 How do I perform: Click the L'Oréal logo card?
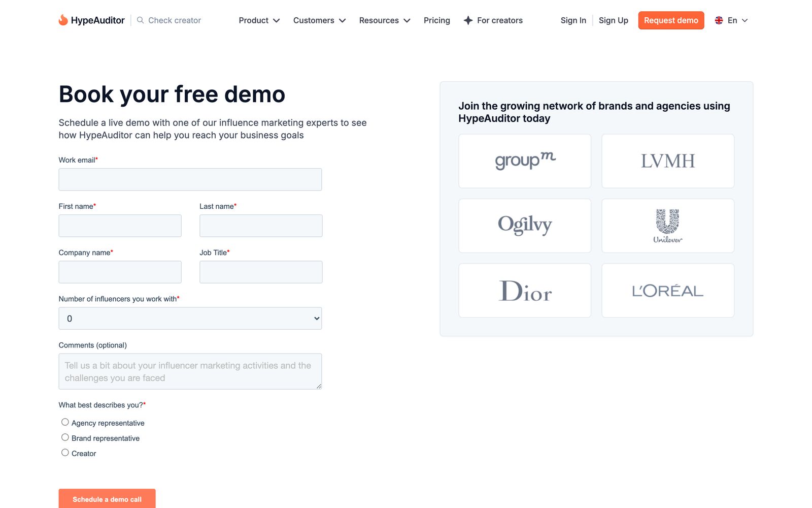[668, 291]
